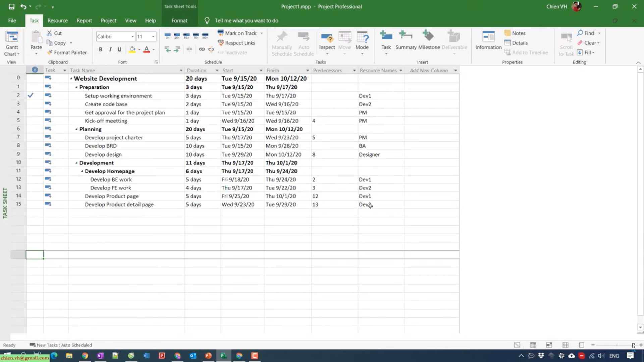Click the Outdent Task arrow icon
Image resolution: width=644 pixels, height=362 pixels.
[168, 50]
